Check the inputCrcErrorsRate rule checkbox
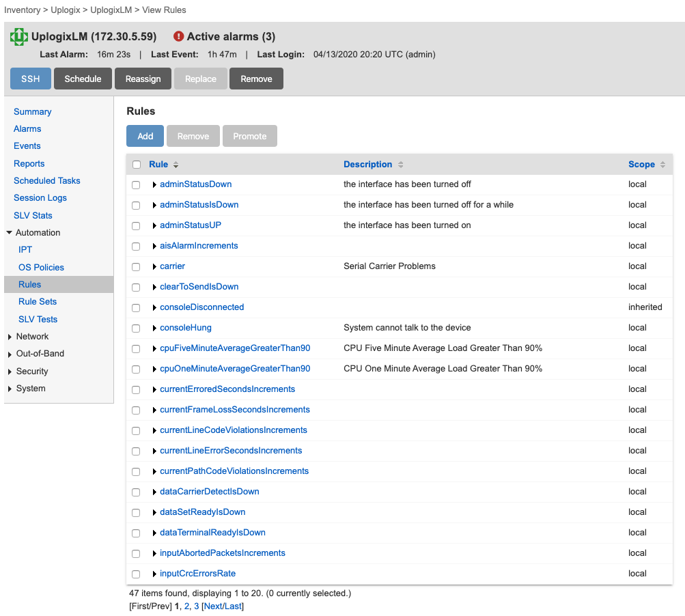Screen dimensions: 685x616 point(136,574)
